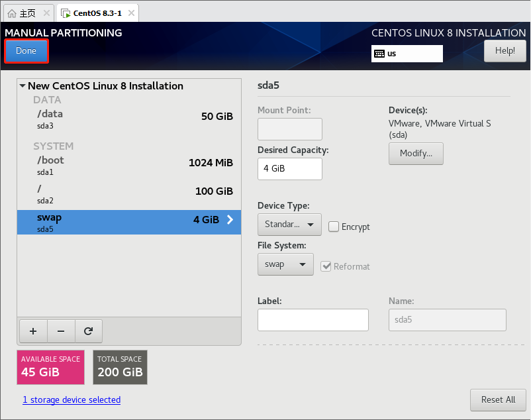Open the File System swap dropdown

click(285, 264)
